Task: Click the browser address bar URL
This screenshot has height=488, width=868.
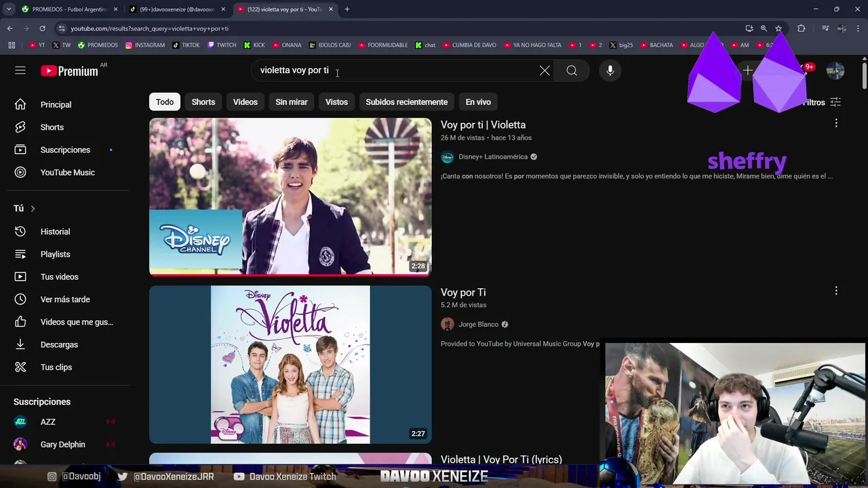Action: click(149, 28)
